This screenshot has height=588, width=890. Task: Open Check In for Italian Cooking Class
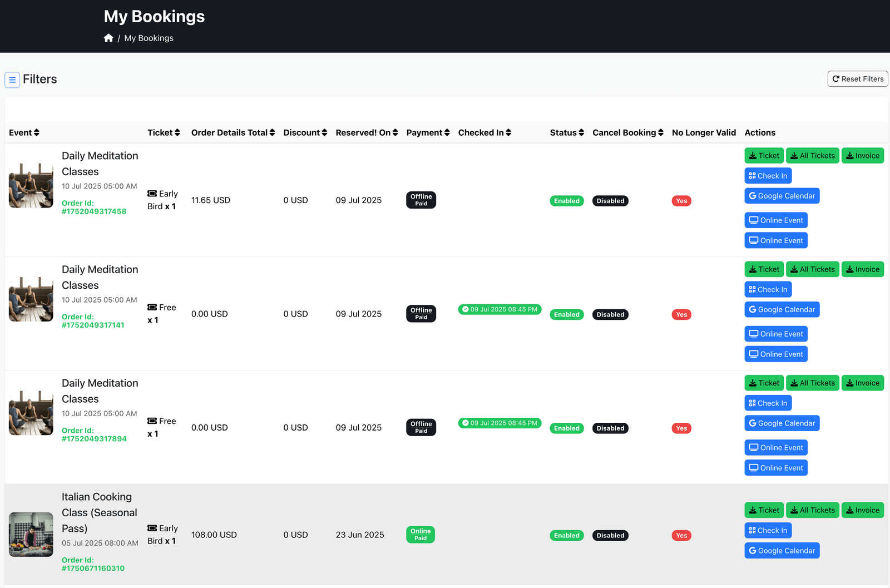tap(768, 531)
